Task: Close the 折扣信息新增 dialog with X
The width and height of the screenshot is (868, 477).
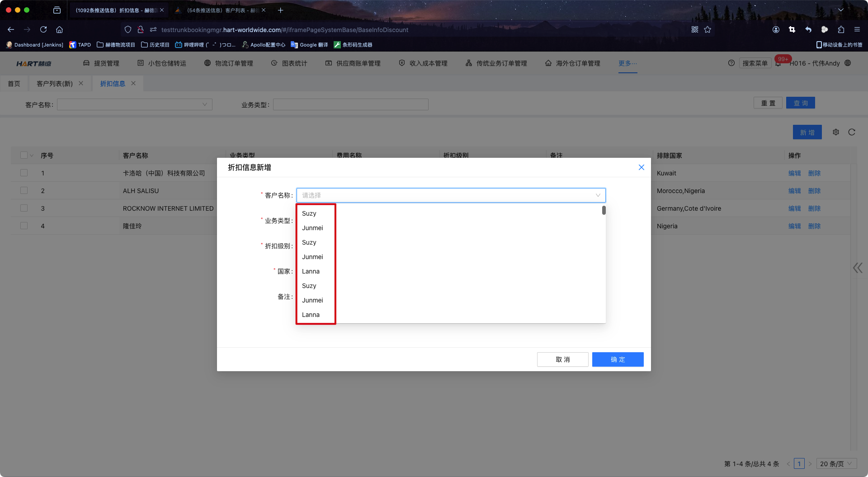Action: (x=641, y=167)
